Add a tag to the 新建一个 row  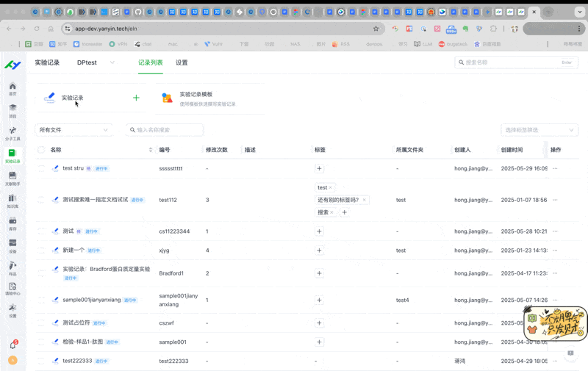pos(319,251)
